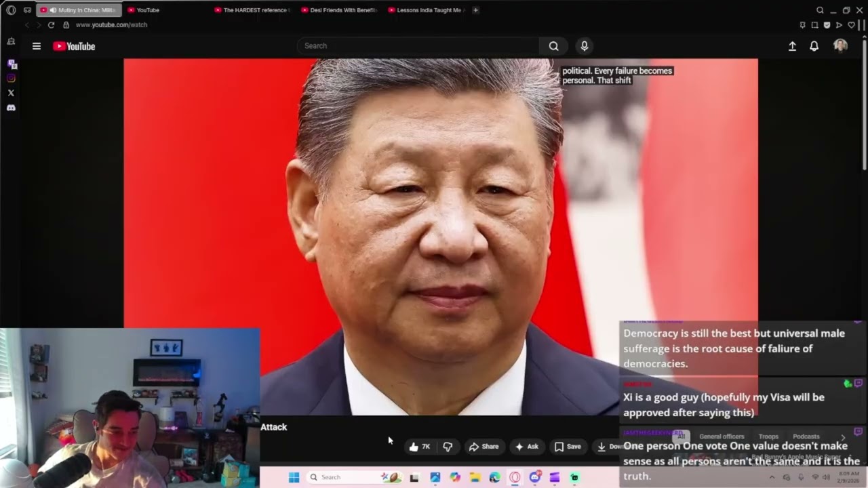
Task: Open the sidebar AI assistant icon
Action: pyautogui.click(x=11, y=41)
